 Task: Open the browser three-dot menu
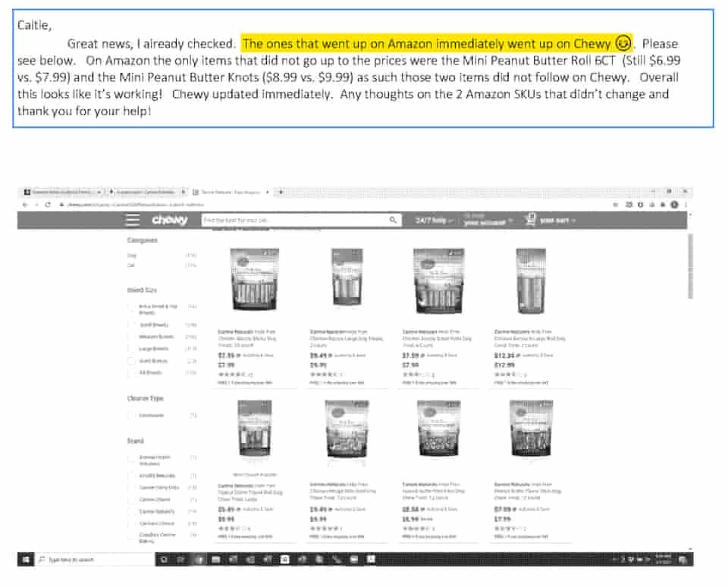(x=686, y=204)
